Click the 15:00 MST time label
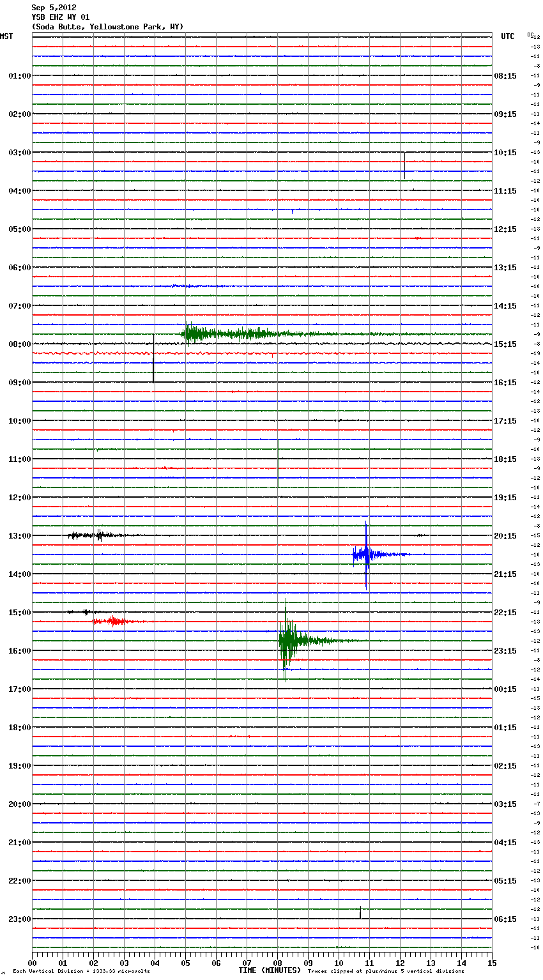This screenshot has width=543, height=980. coord(19,612)
